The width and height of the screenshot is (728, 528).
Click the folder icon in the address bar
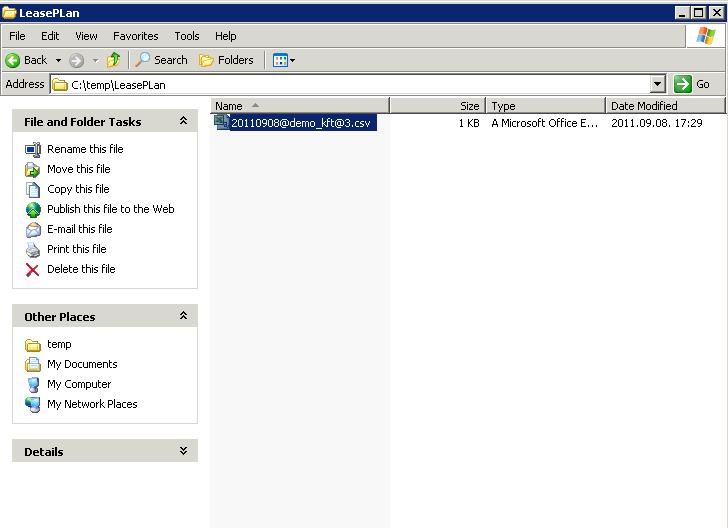pos(60,85)
